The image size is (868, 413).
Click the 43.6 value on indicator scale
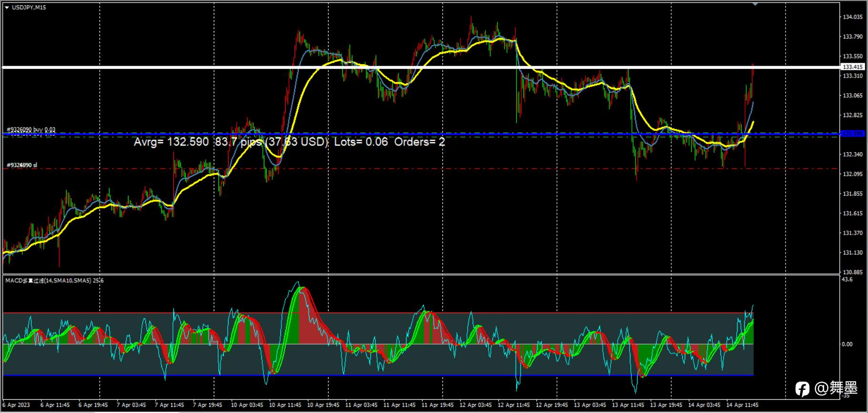[x=848, y=280]
